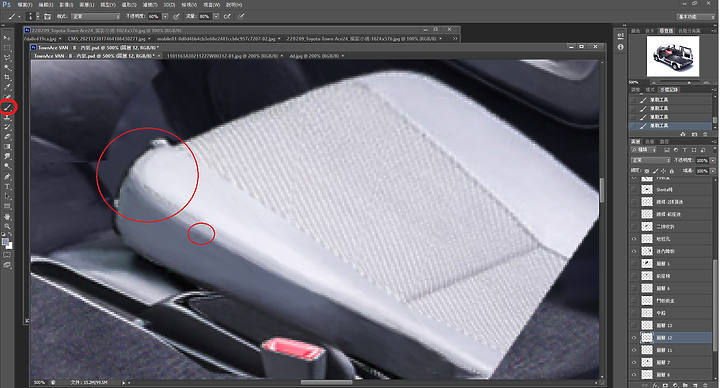
Task: Select the Lasso tool
Action: click(x=7, y=58)
